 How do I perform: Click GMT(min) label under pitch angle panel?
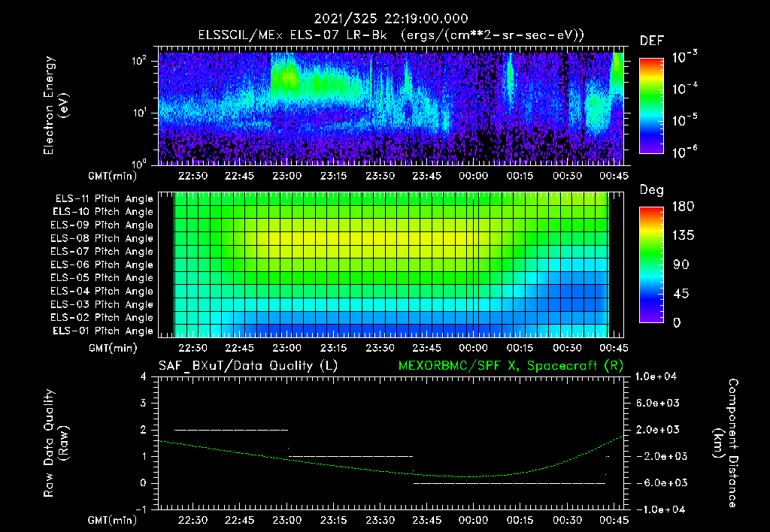point(113,348)
